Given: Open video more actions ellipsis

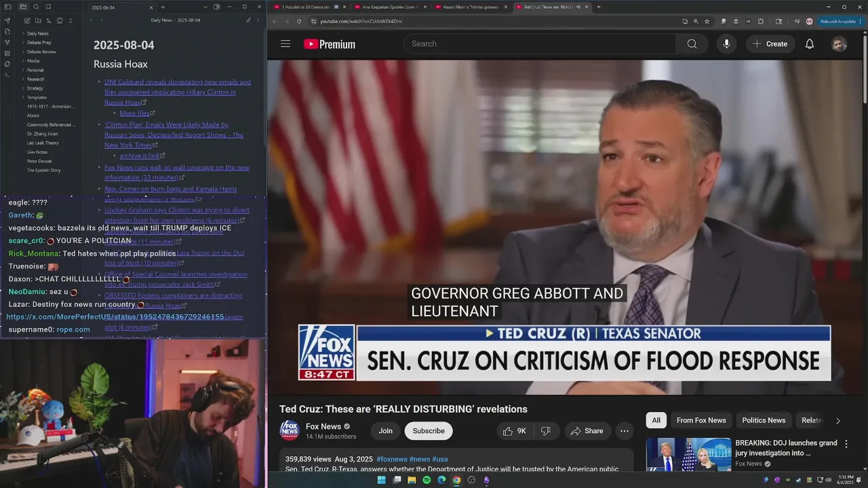Looking at the screenshot, I should coord(625,431).
